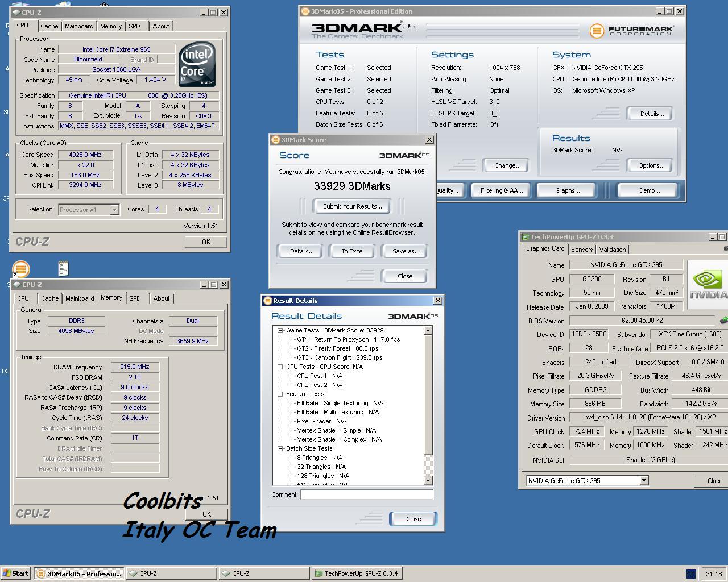Screen dimensions: 728x582
Task: Open the Processor #1 selection dropdown
Action: (114, 210)
